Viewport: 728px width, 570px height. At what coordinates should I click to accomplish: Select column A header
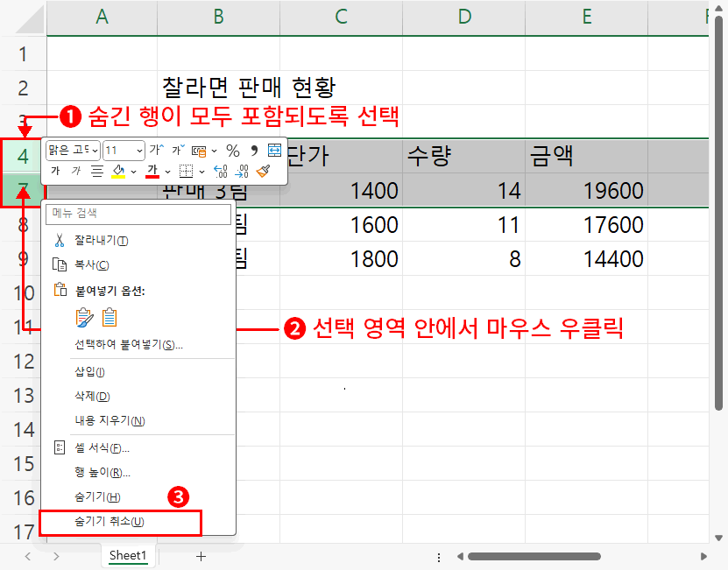pyautogui.click(x=102, y=18)
